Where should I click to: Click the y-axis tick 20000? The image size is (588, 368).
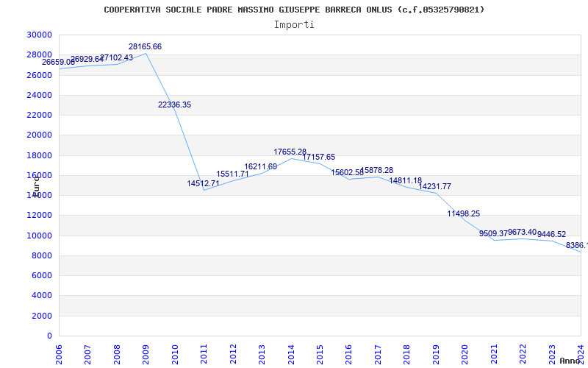(39, 135)
